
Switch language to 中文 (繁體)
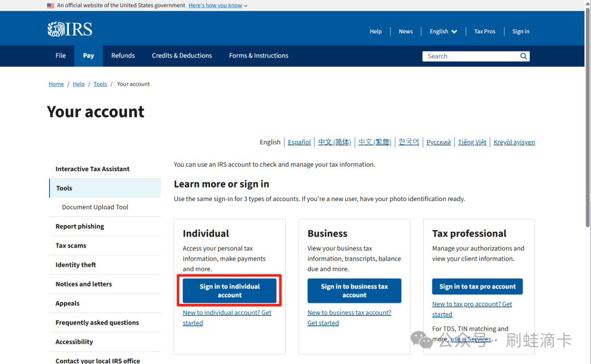[x=375, y=142]
